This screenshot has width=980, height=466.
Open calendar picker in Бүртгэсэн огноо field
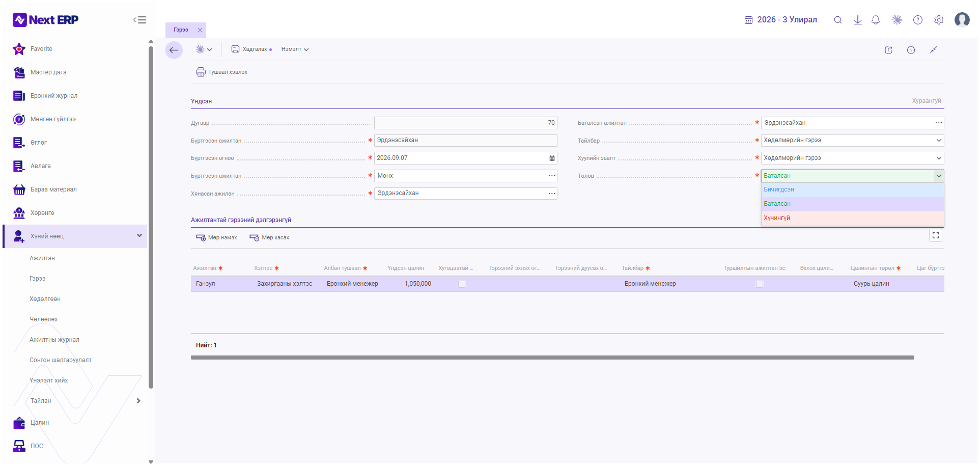click(552, 158)
